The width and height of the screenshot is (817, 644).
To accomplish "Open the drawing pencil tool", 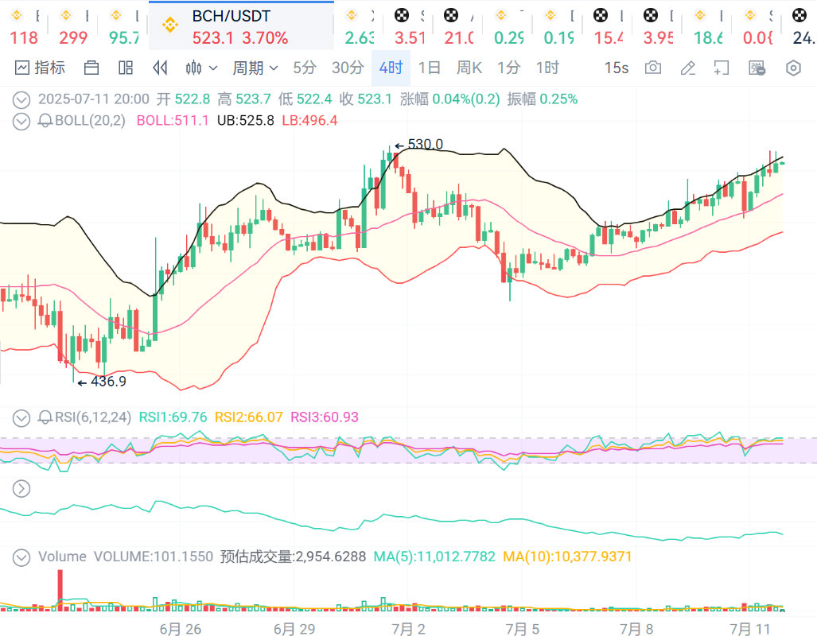I will click(688, 68).
